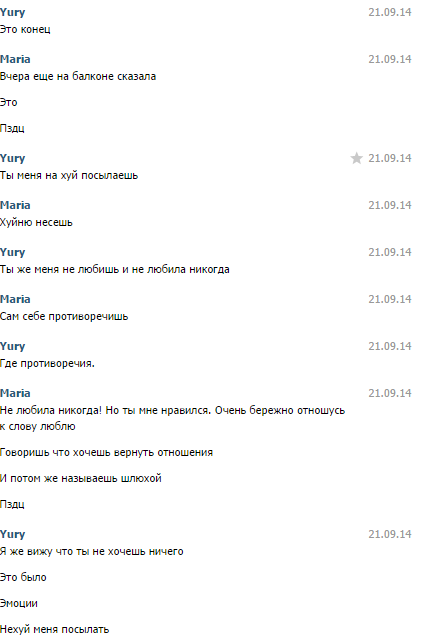Click Maria's name above 'Хуйню несешь'

click(x=15, y=205)
